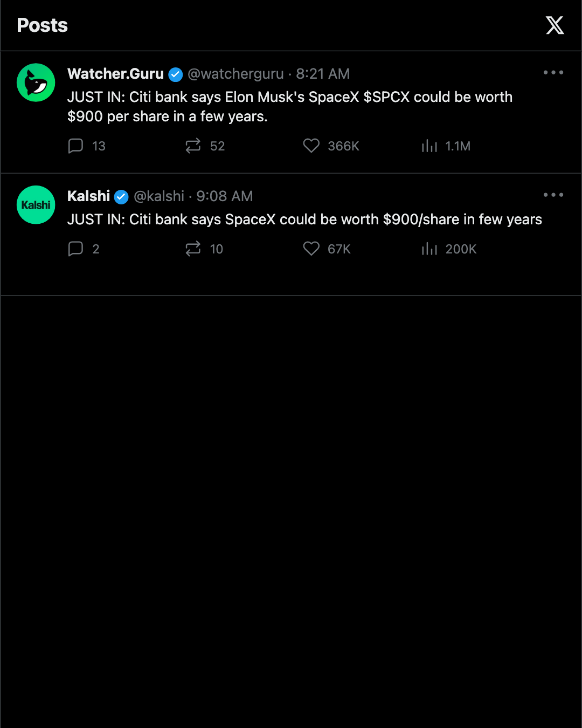This screenshot has height=728, width=582.
Task: Open Watcher.Guru profile avatar
Action: pos(36,83)
